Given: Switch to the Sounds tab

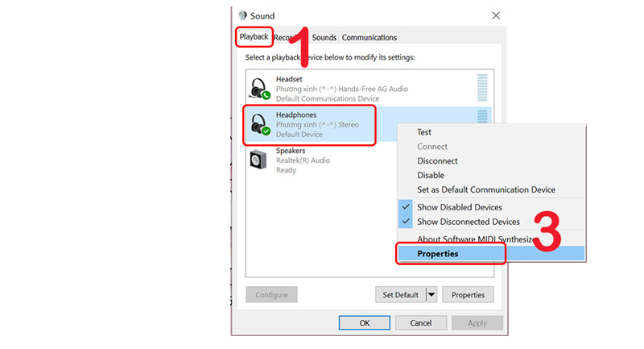Looking at the screenshot, I should (x=324, y=38).
